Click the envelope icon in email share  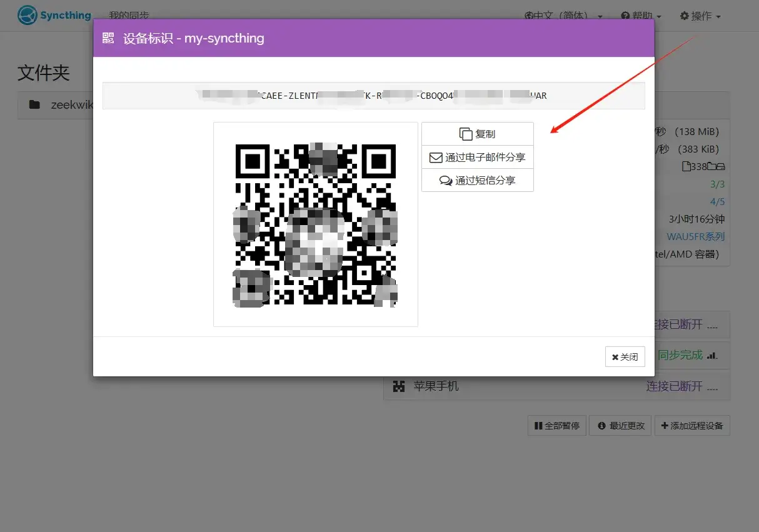(x=436, y=158)
